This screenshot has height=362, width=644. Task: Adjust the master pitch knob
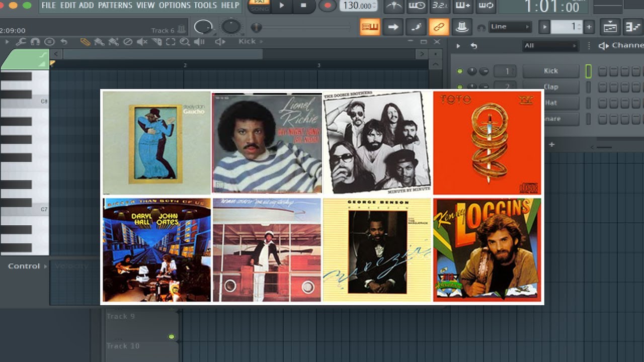coord(231,27)
